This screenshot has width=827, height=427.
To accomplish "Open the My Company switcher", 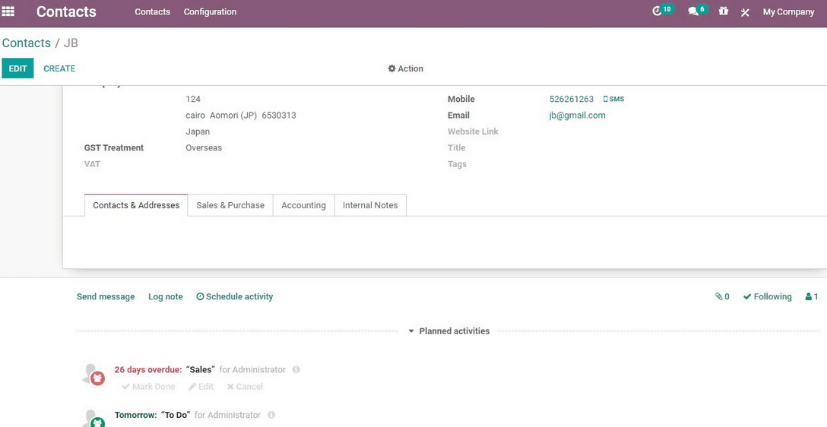I will coord(788,12).
